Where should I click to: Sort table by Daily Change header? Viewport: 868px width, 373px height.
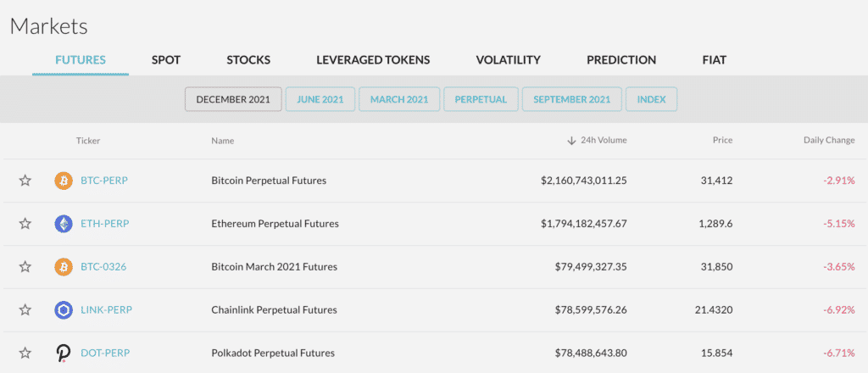click(828, 141)
